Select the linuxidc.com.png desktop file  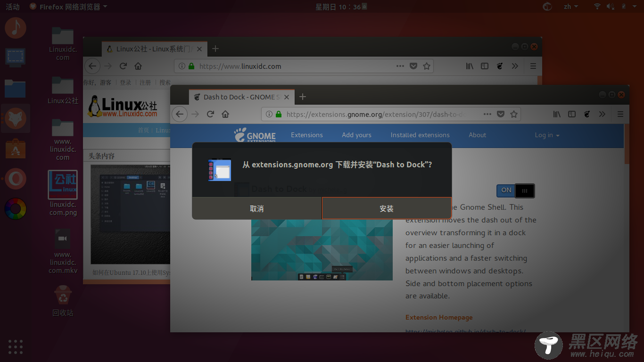[x=63, y=193]
